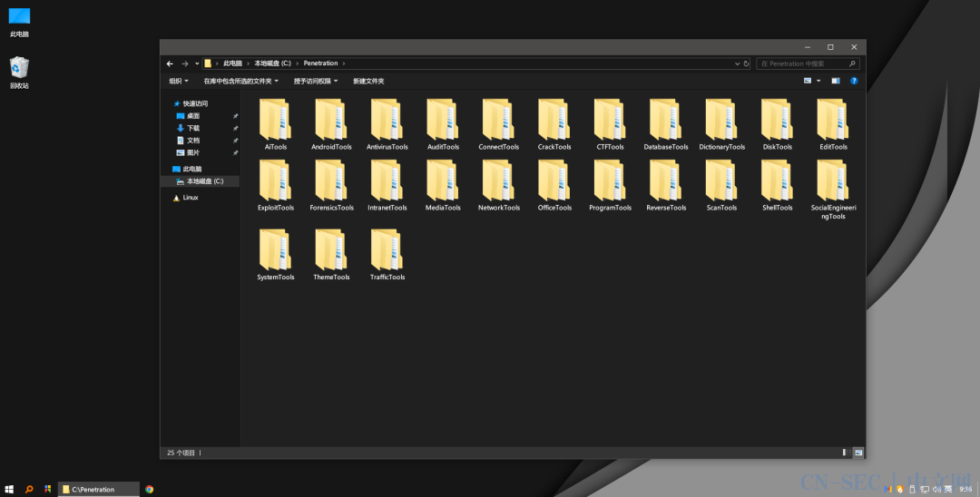
Task: Click Penetration in the address breadcrumb
Action: 320,63
